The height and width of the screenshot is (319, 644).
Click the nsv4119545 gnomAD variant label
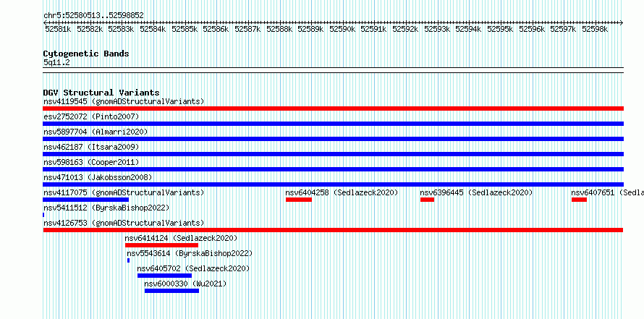[124, 101]
